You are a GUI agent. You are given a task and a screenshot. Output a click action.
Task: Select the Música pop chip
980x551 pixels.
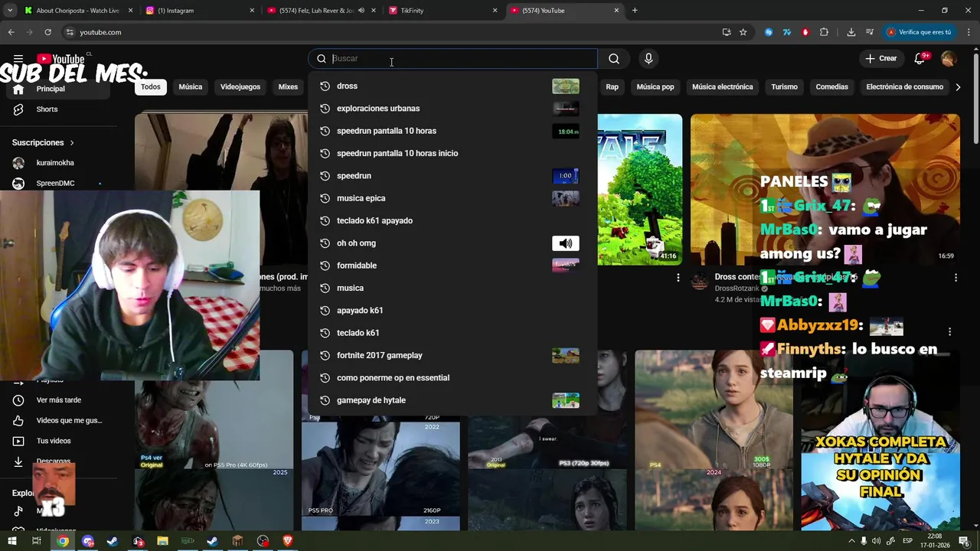tap(655, 87)
